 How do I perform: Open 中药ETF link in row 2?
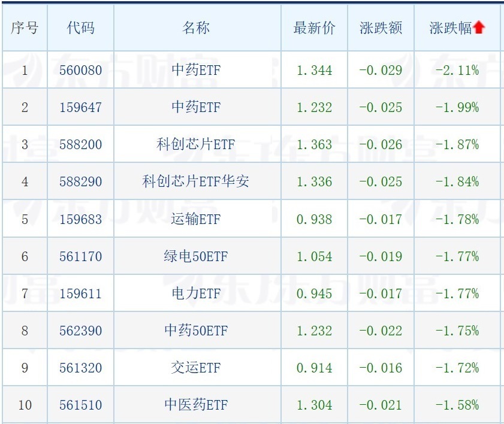(x=196, y=107)
